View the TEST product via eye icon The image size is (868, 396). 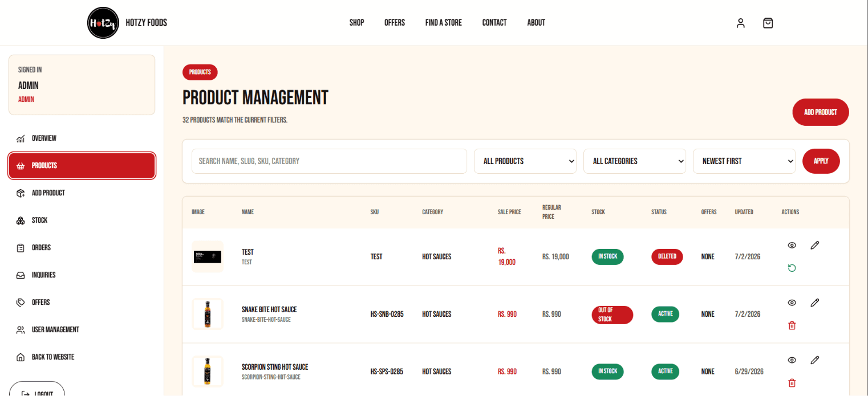click(792, 245)
